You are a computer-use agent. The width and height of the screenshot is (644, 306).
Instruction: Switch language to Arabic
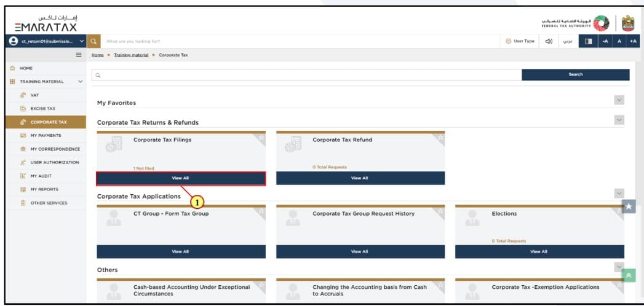point(568,41)
